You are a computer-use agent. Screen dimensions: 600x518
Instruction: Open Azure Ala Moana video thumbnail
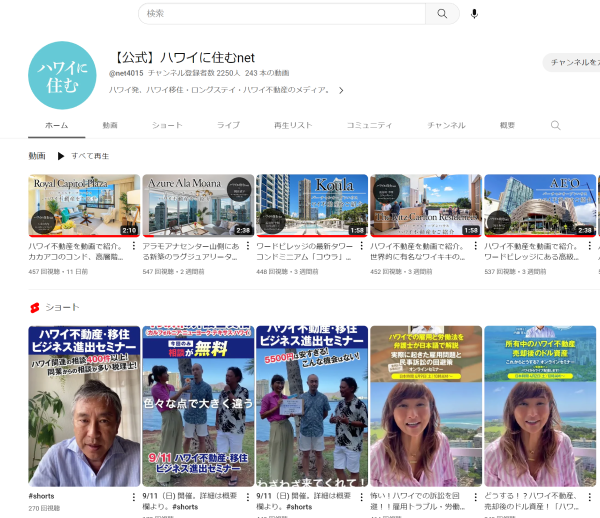tap(198, 205)
